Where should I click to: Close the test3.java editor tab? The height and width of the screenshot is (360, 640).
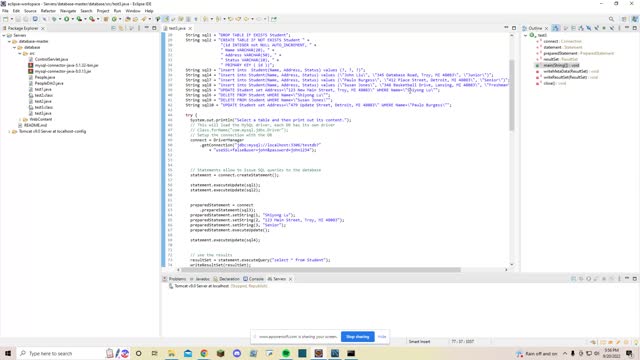(x=190, y=28)
